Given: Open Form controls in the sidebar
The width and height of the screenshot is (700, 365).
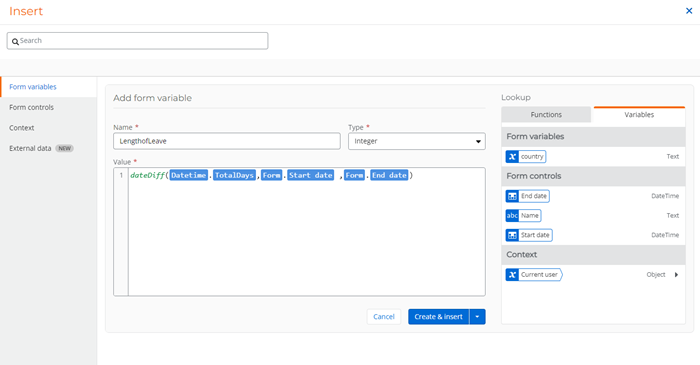Looking at the screenshot, I should coord(31,107).
